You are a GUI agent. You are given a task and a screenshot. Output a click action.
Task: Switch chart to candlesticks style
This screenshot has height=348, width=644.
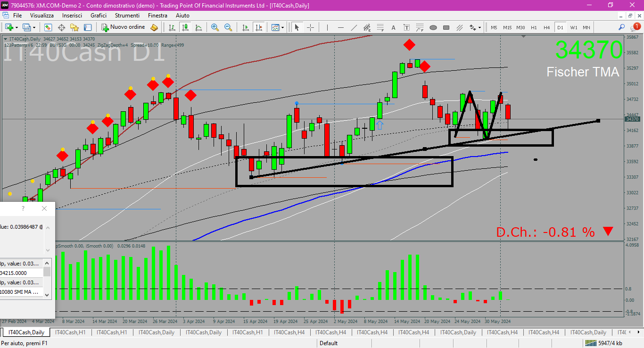[185, 27]
